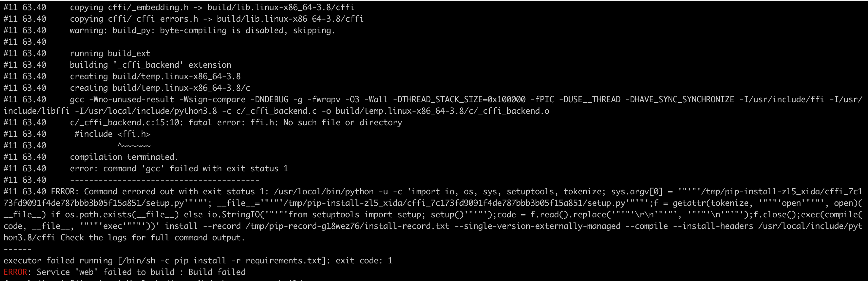The height and width of the screenshot is (281, 868).
Task: Click 'copying cffi/_embedding.h' line
Action: [x=212, y=7]
